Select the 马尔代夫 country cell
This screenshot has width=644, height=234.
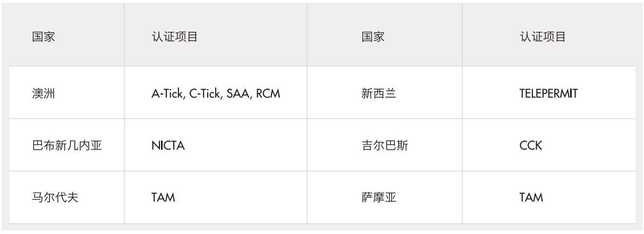point(67,197)
